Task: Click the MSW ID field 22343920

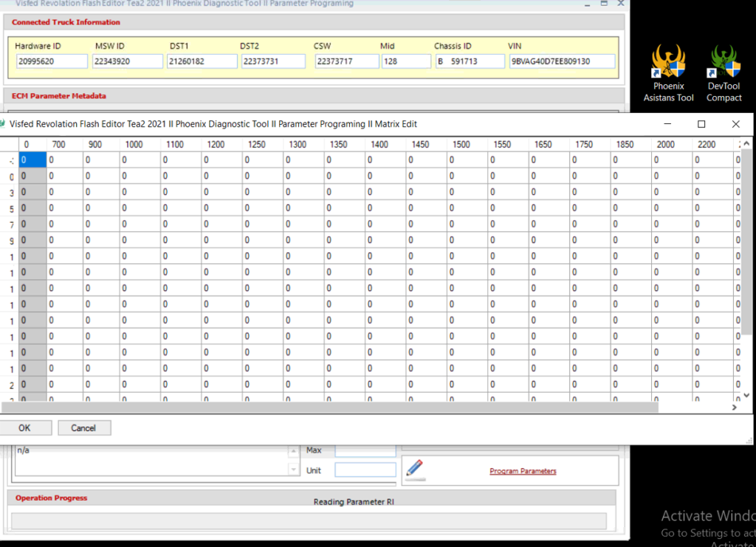Action: [128, 61]
